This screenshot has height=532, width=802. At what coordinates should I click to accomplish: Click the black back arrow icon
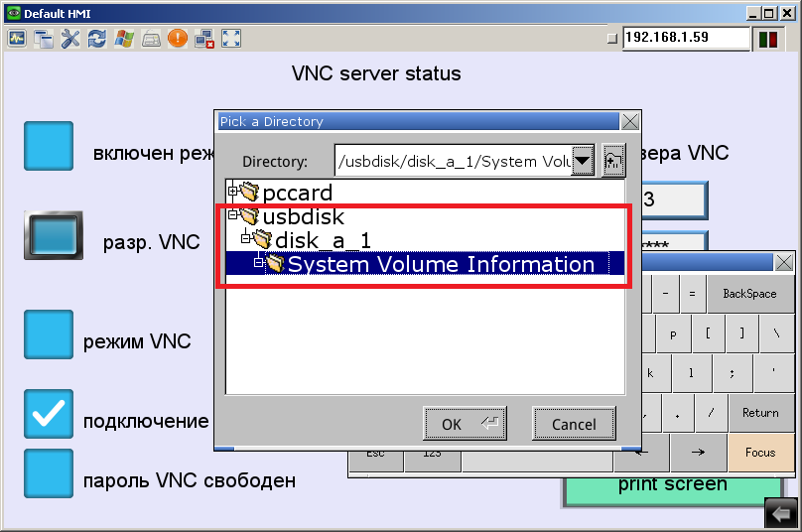[781, 513]
